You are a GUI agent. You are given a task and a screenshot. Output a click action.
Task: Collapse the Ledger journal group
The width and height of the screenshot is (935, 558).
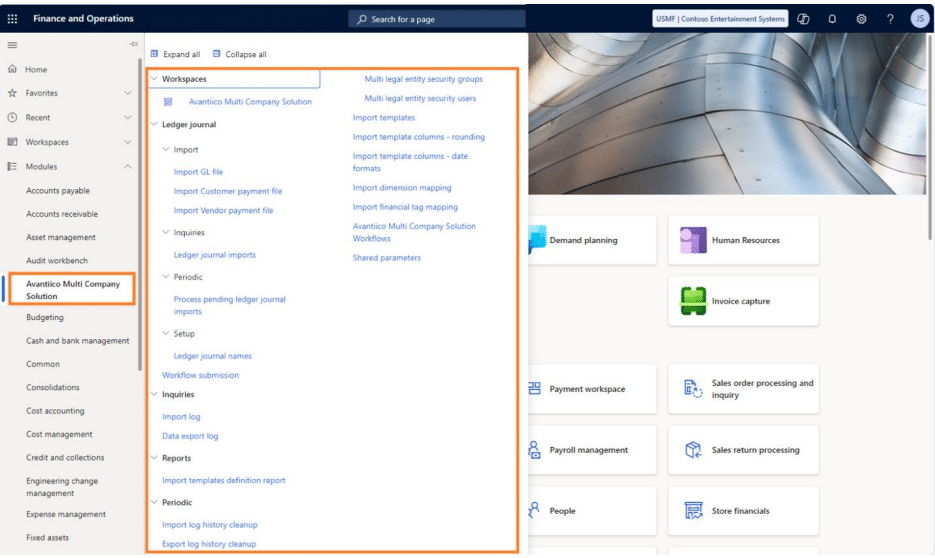coord(154,125)
